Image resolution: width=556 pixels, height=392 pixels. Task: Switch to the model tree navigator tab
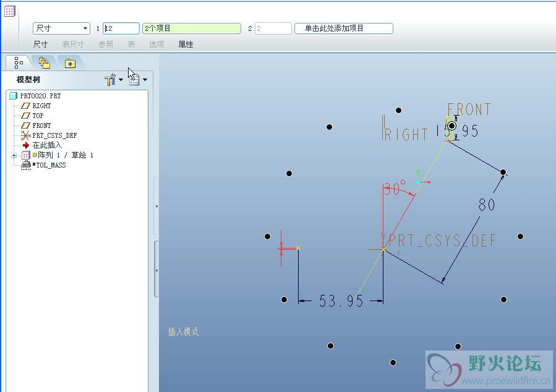click(19, 62)
